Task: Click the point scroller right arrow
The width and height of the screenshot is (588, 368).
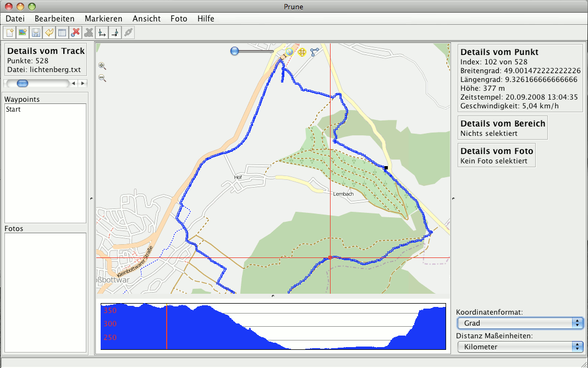Action: point(83,84)
